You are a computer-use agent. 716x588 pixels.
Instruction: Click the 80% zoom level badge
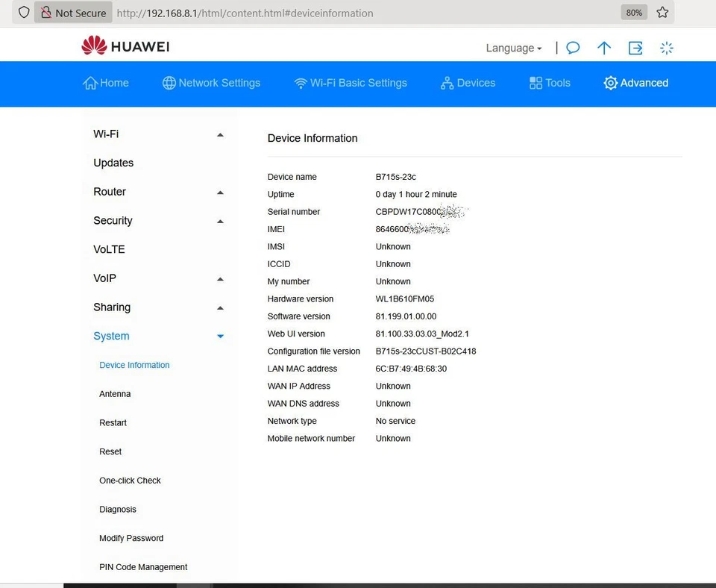click(x=634, y=13)
